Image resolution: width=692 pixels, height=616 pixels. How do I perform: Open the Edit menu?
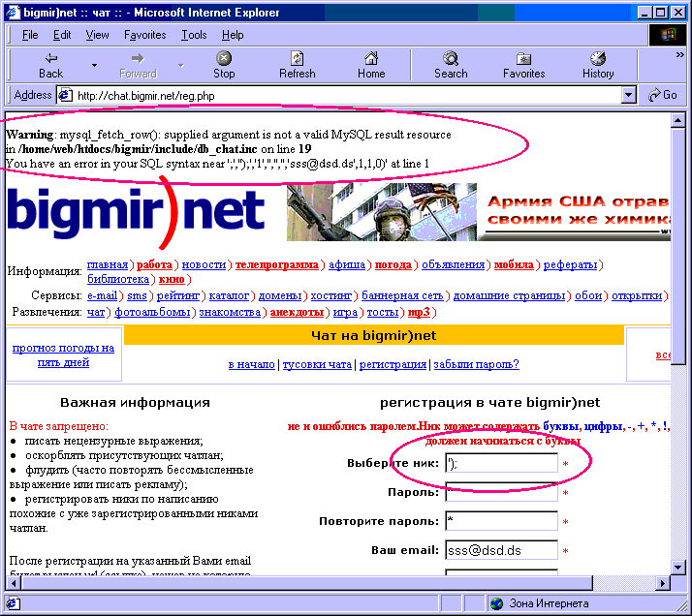62,35
